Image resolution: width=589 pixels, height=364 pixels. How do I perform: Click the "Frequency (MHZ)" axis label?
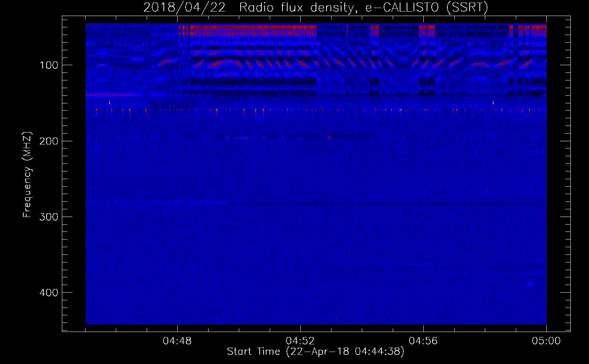point(27,174)
